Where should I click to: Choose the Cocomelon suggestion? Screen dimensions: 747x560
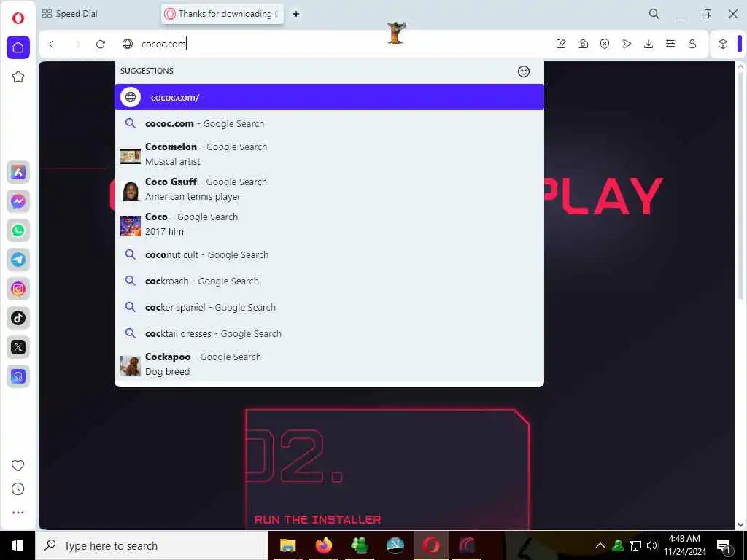pyautogui.click(x=329, y=154)
